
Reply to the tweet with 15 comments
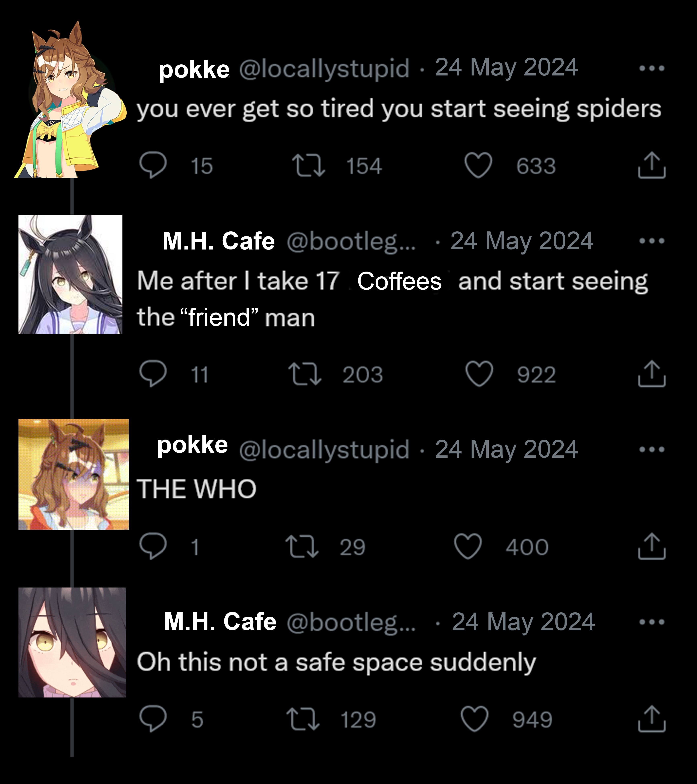click(x=153, y=166)
